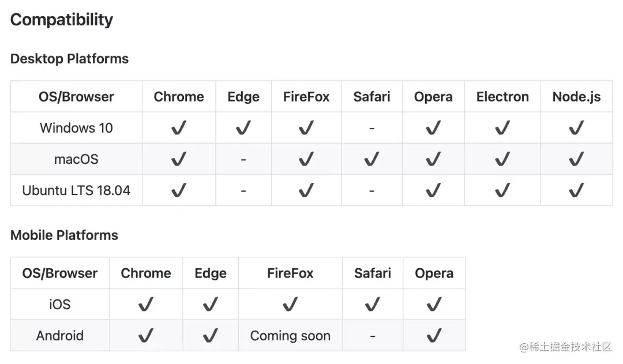Viewport: 623px width, 364px height.
Task: Click the Desktop Platforms subheading
Action: (x=69, y=59)
